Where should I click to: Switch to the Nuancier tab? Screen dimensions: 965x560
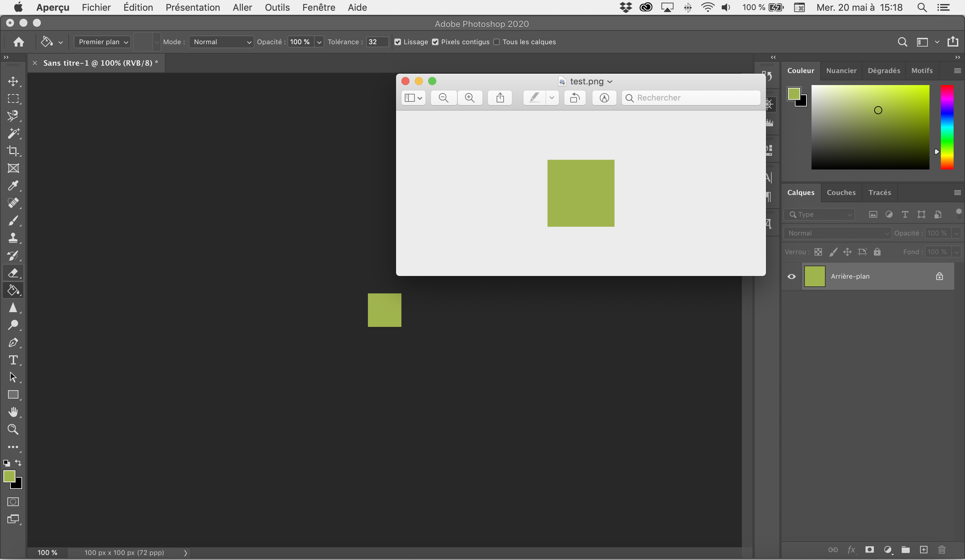[x=841, y=70]
